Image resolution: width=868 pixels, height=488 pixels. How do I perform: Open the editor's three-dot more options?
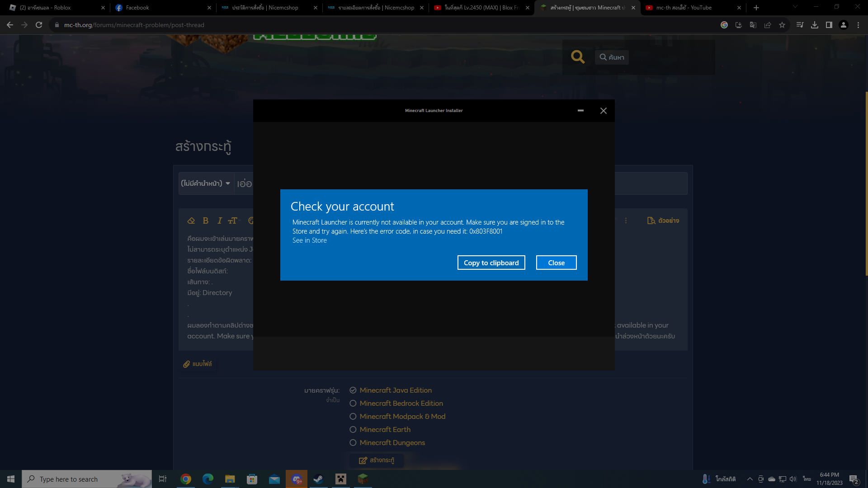[626, 221]
